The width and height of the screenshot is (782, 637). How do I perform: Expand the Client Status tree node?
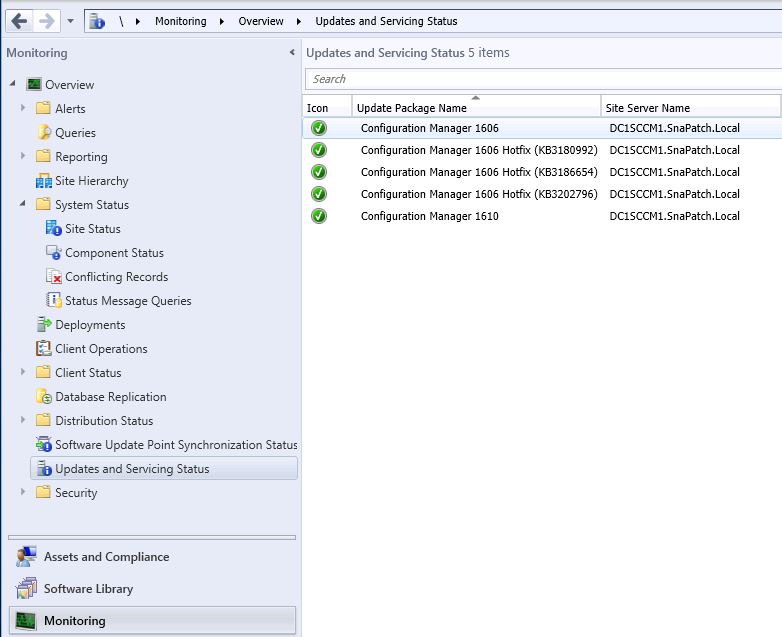[23, 372]
